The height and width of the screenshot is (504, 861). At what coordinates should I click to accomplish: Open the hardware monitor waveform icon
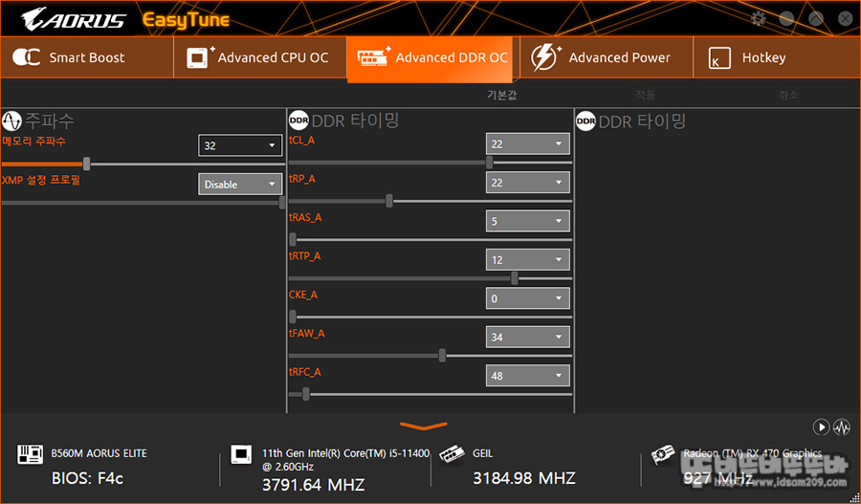(842, 427)
